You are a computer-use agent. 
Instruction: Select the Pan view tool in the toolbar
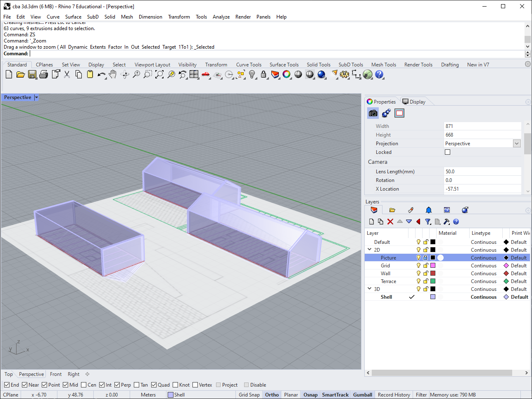coord(112,75)
